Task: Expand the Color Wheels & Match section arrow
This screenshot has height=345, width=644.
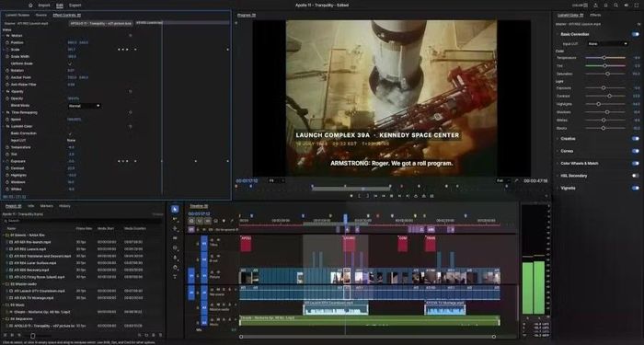Action: 558,163
